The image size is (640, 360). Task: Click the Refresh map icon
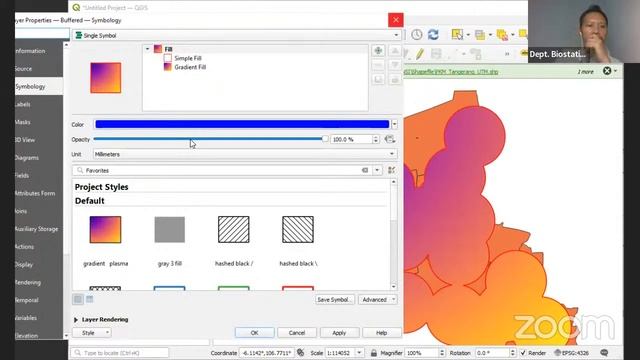(x=433, y=35)
